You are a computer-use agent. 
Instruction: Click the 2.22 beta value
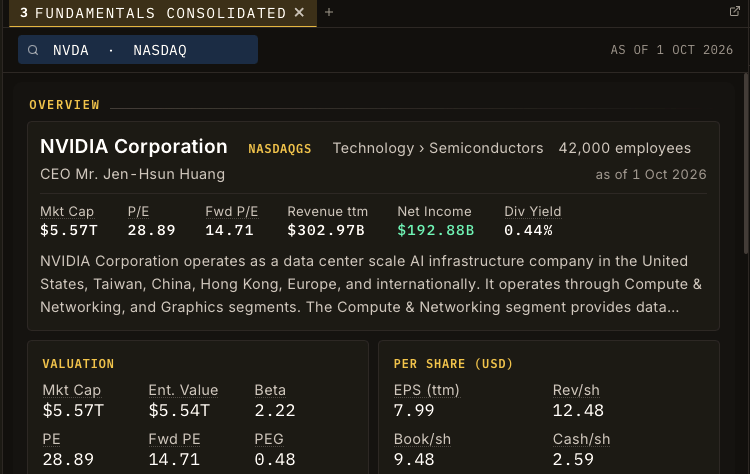(x=275, y=410)
